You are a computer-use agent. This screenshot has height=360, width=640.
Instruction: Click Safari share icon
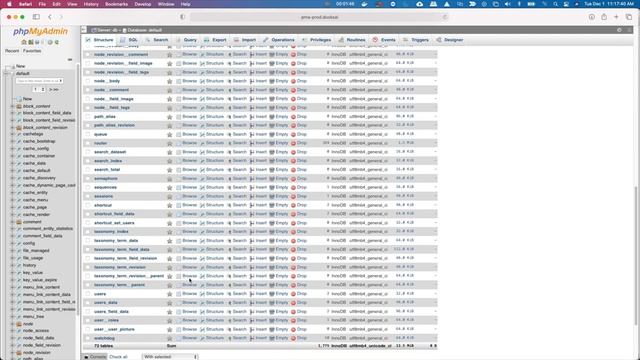pyautogui.click(x=604, y=17)
